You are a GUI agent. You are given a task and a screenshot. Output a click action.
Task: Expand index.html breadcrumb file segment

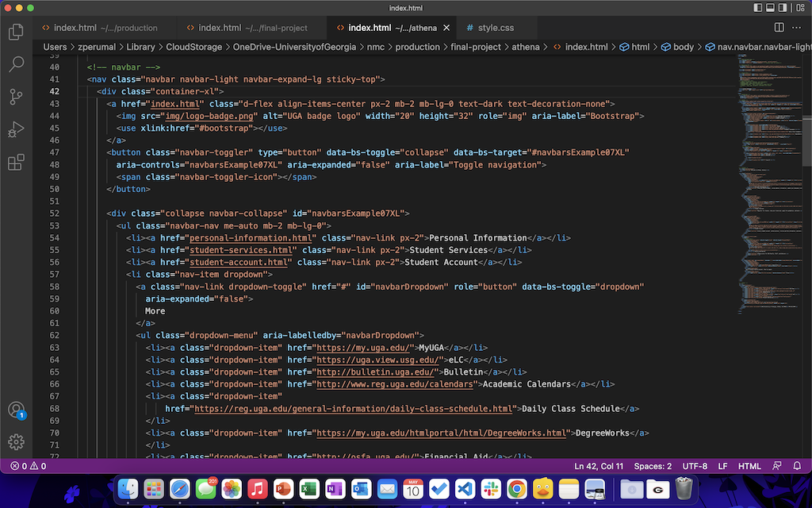(x=580, y=47)
